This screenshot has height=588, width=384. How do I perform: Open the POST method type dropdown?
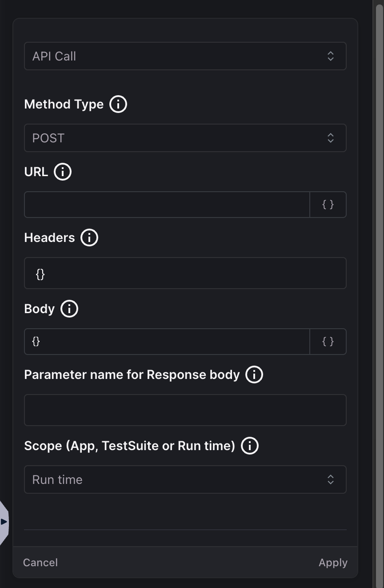coord(185,138)
